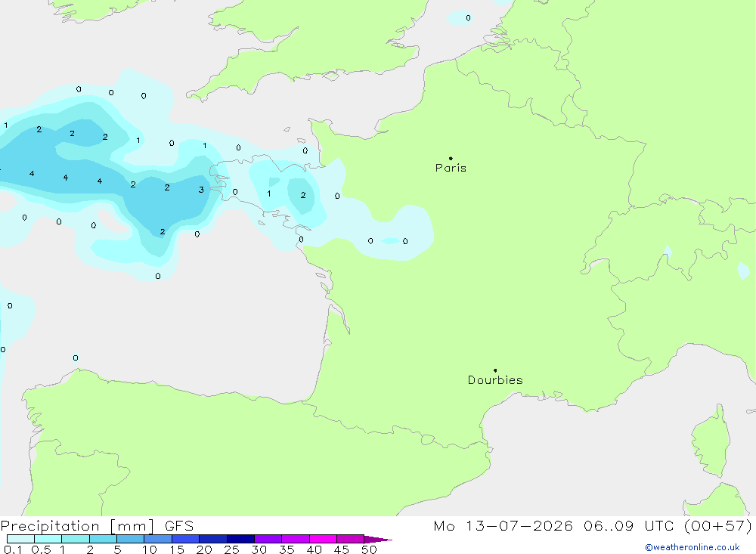Click the precipitation value 0 in the North Sea
The image size is (756, 554).
click(468, 18)
